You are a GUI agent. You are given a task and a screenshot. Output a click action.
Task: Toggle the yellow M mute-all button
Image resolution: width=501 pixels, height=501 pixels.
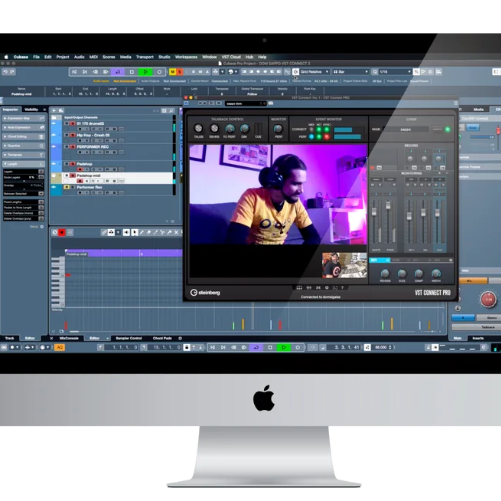(173, 72)
